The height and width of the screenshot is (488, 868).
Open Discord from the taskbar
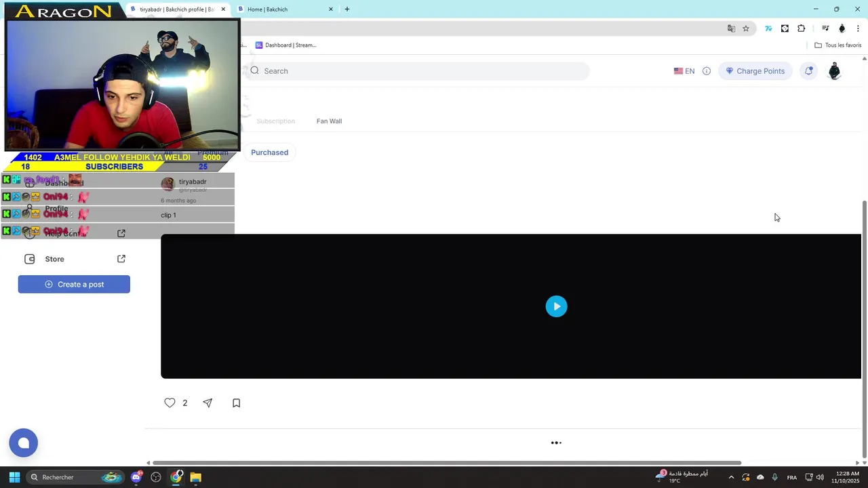(x=136, y=477)
